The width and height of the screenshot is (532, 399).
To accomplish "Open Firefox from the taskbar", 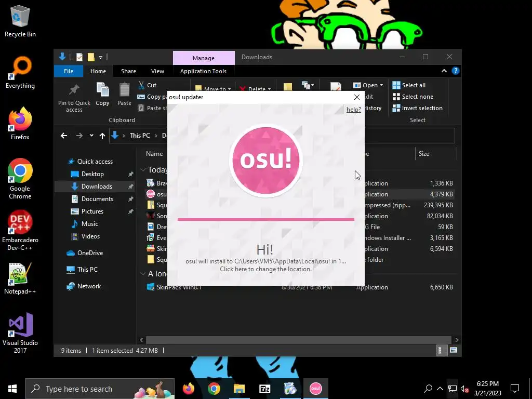I will tap(189, 389).
